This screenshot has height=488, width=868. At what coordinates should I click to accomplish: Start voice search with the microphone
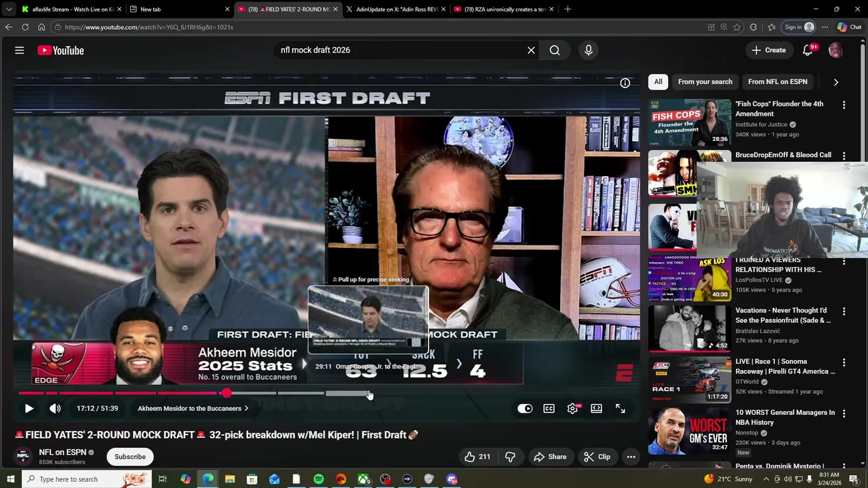[589, 50]
